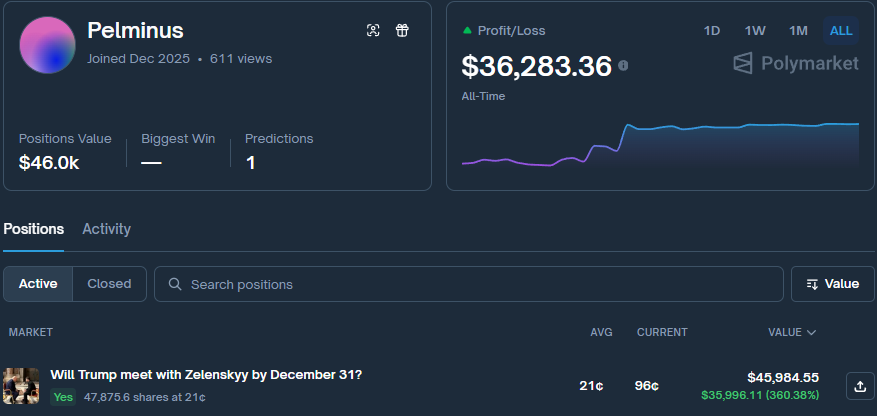
Task: Click the AVG column header
Action: tap(601, 332)
